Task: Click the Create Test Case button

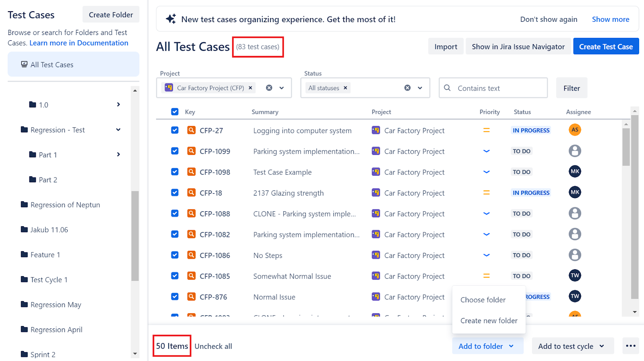Action: coord(606,46)
